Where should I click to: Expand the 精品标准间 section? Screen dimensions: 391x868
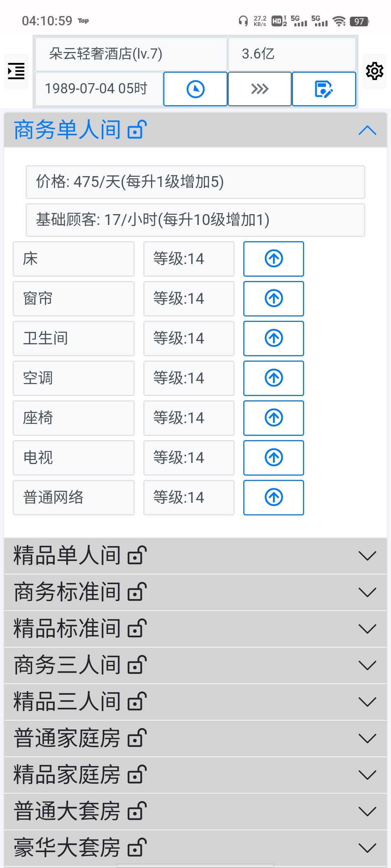(367, 629)
